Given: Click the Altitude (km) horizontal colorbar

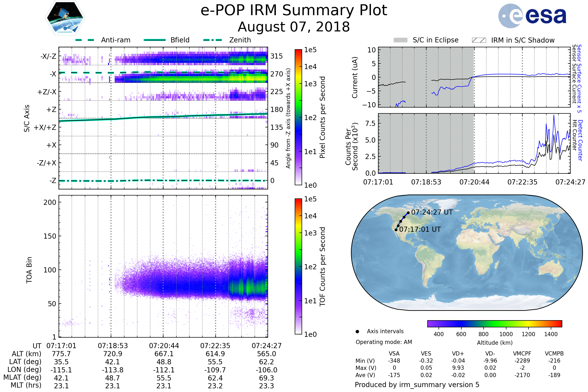Looking at the screenshot, I should coord(494,323).
